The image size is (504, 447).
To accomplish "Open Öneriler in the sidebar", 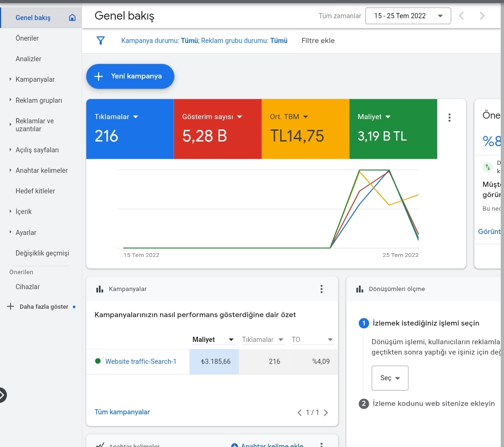I will 27,38.
